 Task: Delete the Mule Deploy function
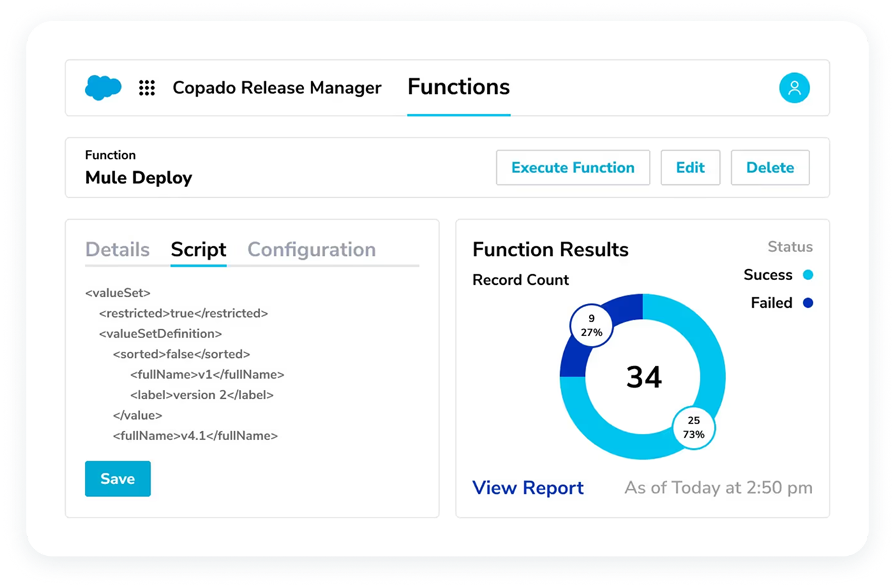tap(770, 168)
